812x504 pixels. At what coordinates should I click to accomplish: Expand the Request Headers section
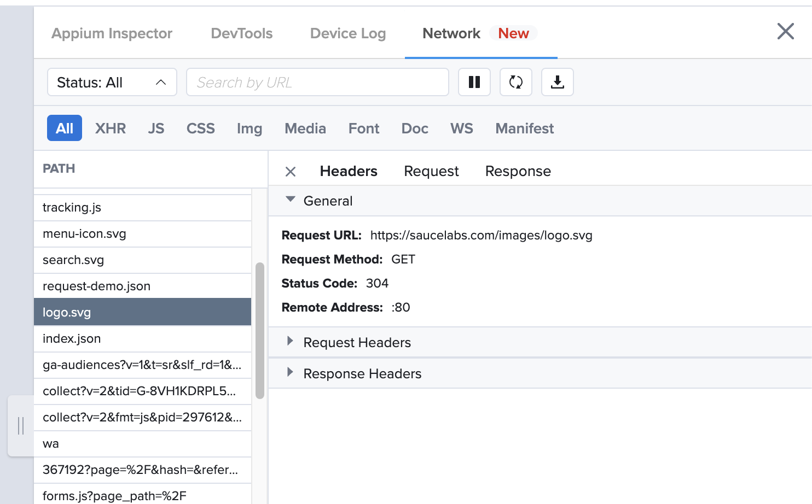[x=356, y=342]
